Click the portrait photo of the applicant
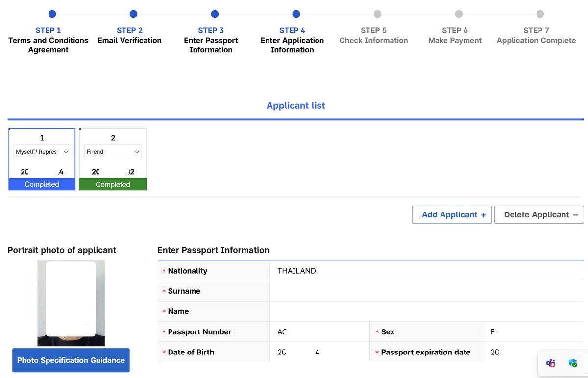 71,303
